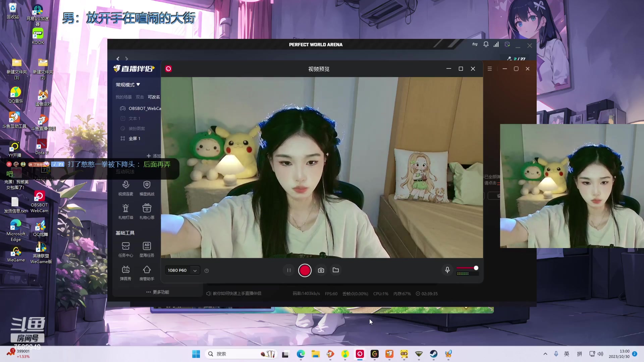Expand the 常规模式 mode dropdown
Screen dimensions: 644x362
[x=128, y=85]
